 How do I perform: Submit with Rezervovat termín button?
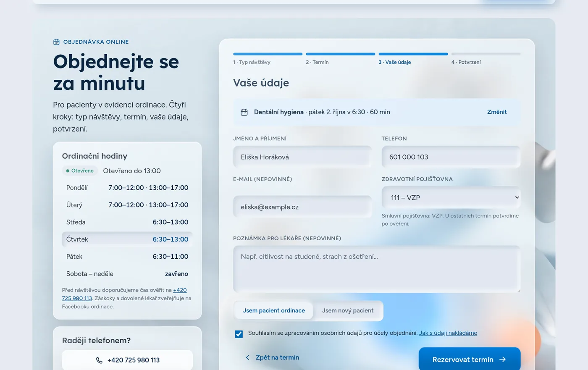[470, 360]
